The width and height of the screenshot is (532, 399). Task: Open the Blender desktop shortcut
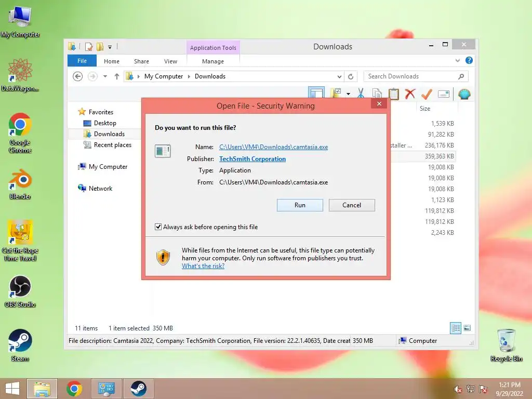click(x=20, y=183)
